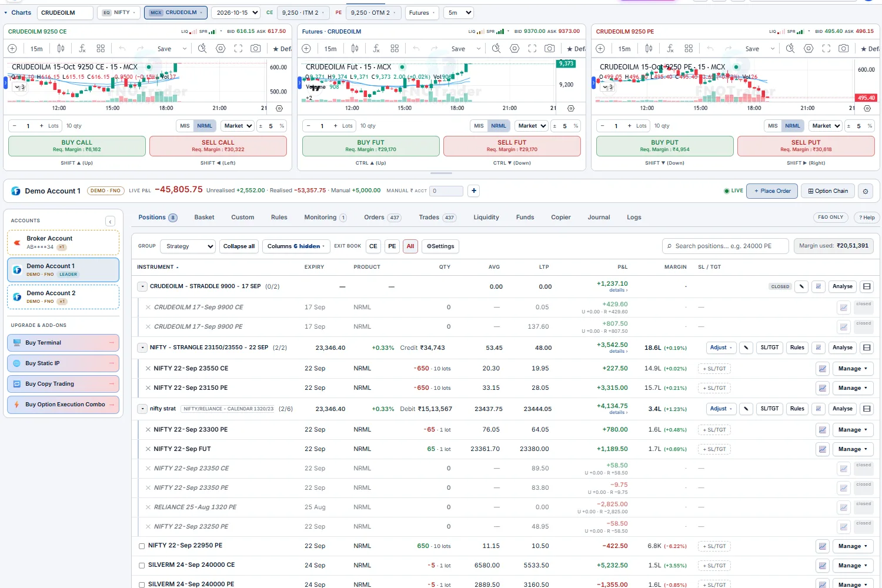The height and width of the screenshot is (588, 882).
Task: Click edit pencil on NIFTY Strangle strategy row
Action: pyautogui.click(x=746, y=348)
